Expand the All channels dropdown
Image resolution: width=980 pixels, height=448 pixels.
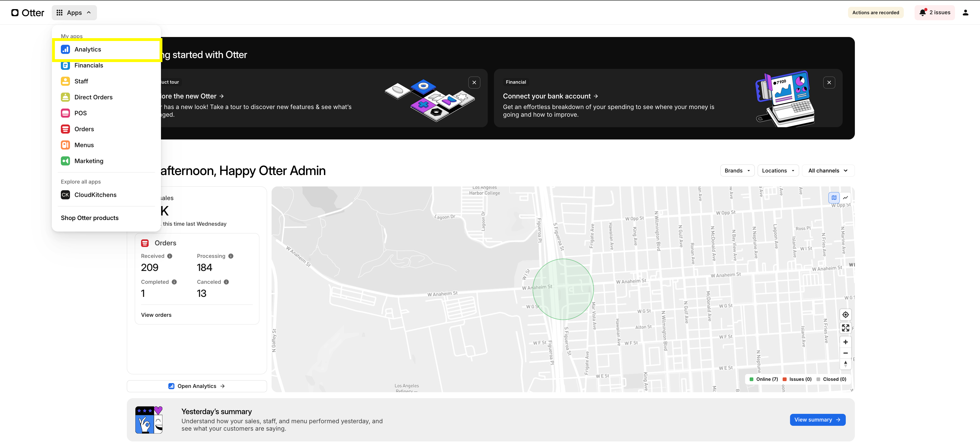click(828, 171)
